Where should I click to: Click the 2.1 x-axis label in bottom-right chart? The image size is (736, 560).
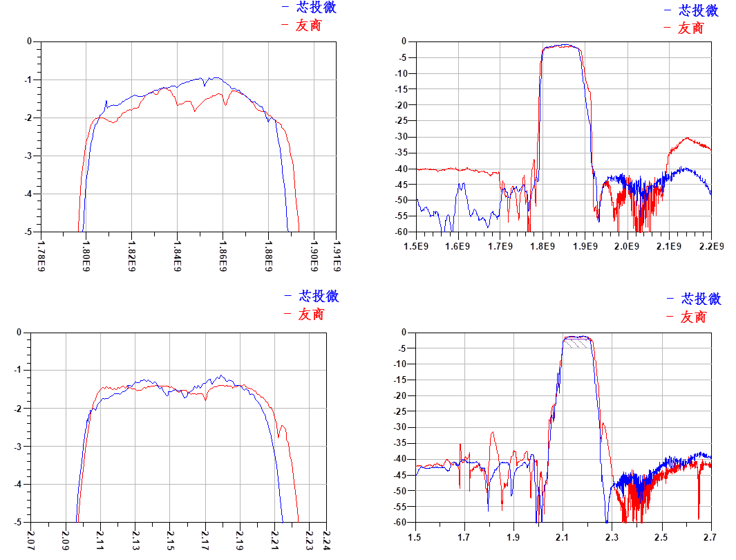562,536
